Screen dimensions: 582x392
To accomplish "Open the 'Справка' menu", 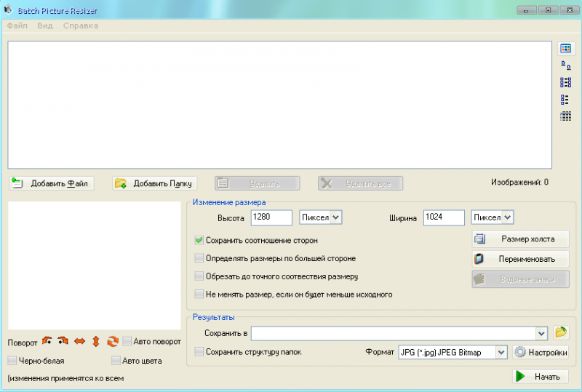I will 80,25.
